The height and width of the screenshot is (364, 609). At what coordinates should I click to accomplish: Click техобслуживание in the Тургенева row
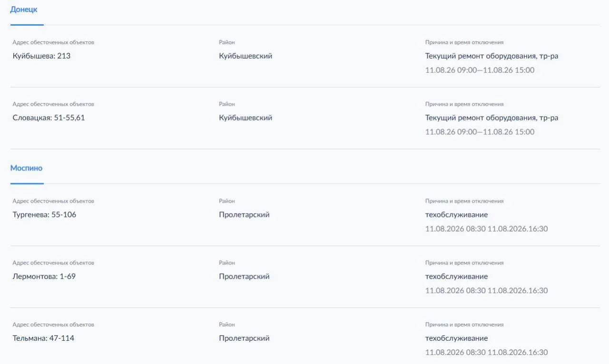tap(456, 215)
